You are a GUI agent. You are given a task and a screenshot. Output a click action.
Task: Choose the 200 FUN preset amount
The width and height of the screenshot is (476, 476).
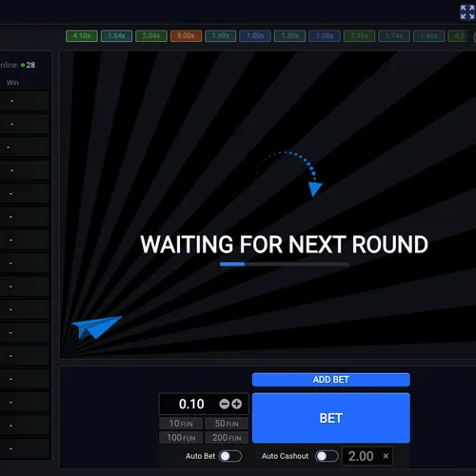tap(227, 438)
